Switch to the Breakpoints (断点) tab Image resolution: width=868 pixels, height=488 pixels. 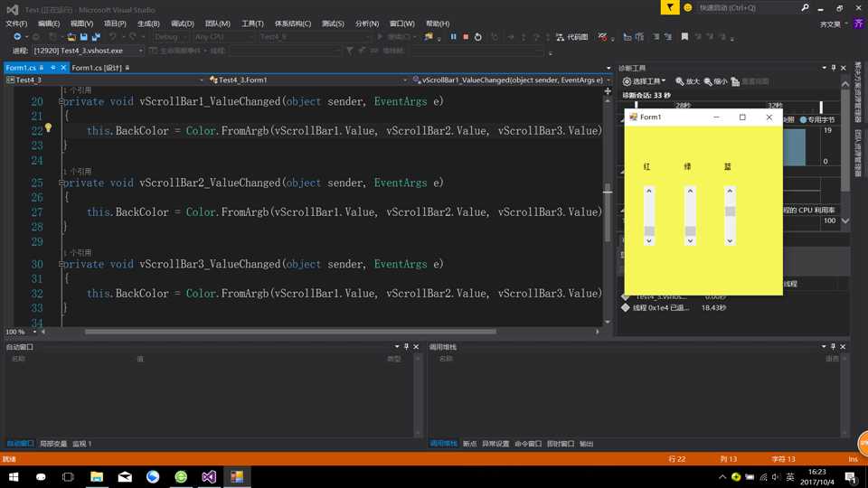469,444
